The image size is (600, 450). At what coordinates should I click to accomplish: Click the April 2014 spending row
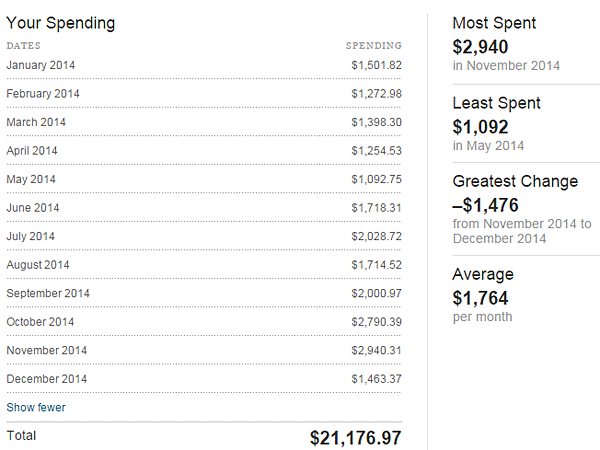[x=204, y=151]
